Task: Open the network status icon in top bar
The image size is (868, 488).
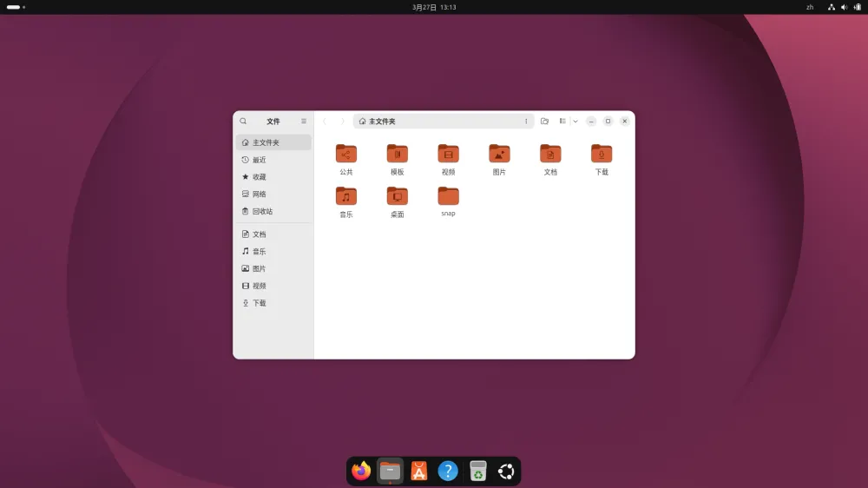Action: pyautogui.click(x=831, y=7)
